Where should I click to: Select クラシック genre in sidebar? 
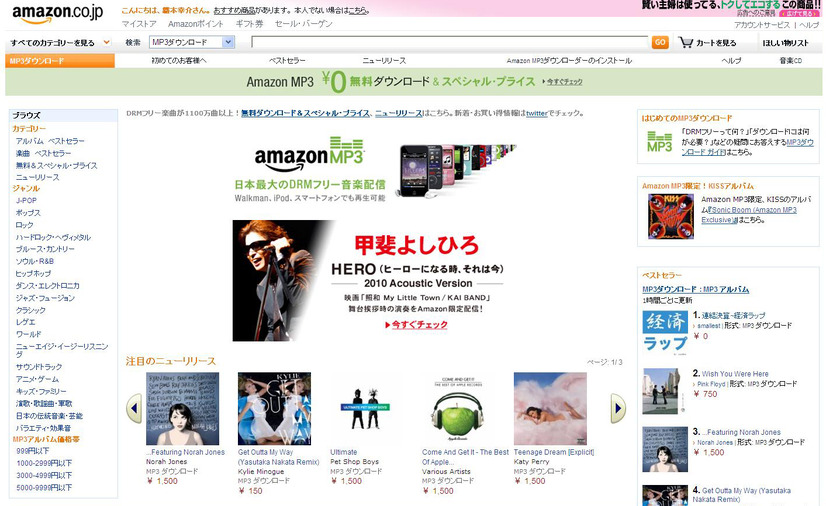pyautogui.click(x=31, y=310)
